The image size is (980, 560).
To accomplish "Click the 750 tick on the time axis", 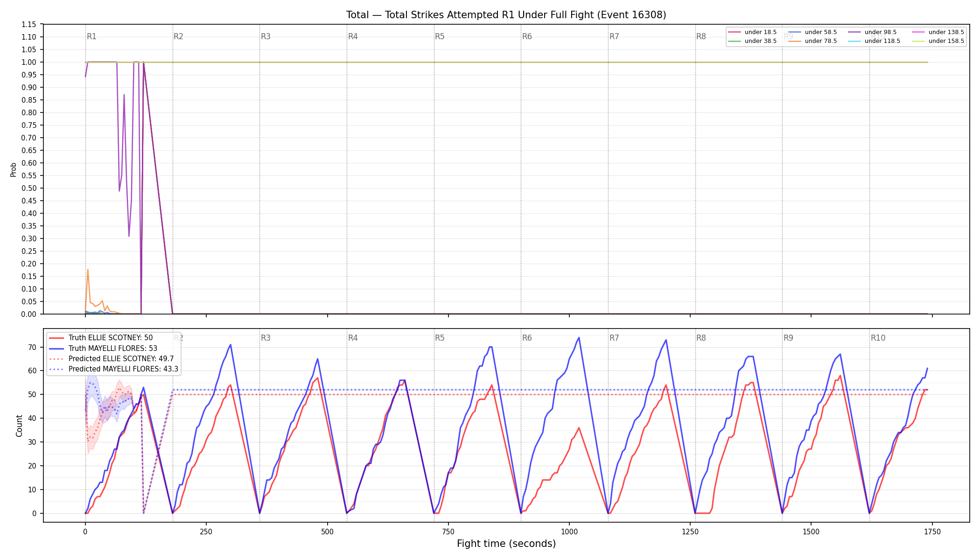I will point(448,532).
